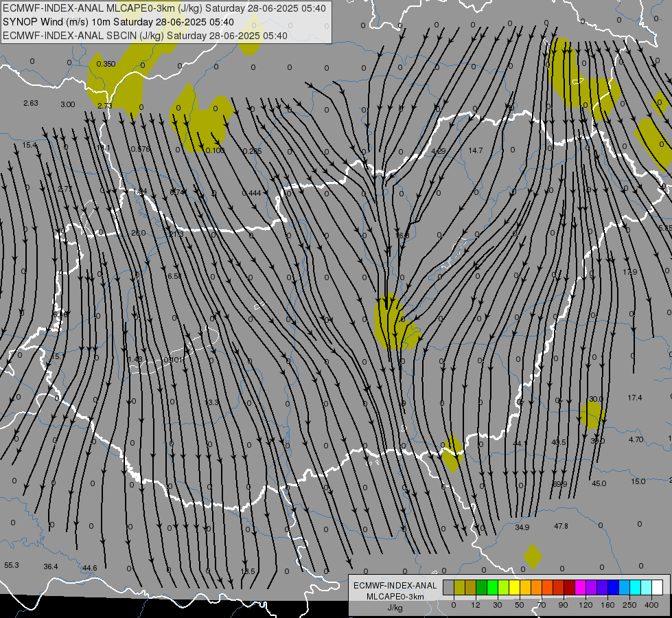Select the legend tick label 250
The height and width of the screenshot is (618, 672).
tap(629, 605)
